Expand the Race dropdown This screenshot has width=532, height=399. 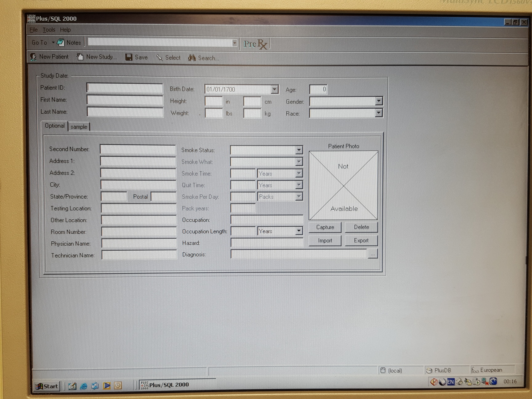click(379, 113)
